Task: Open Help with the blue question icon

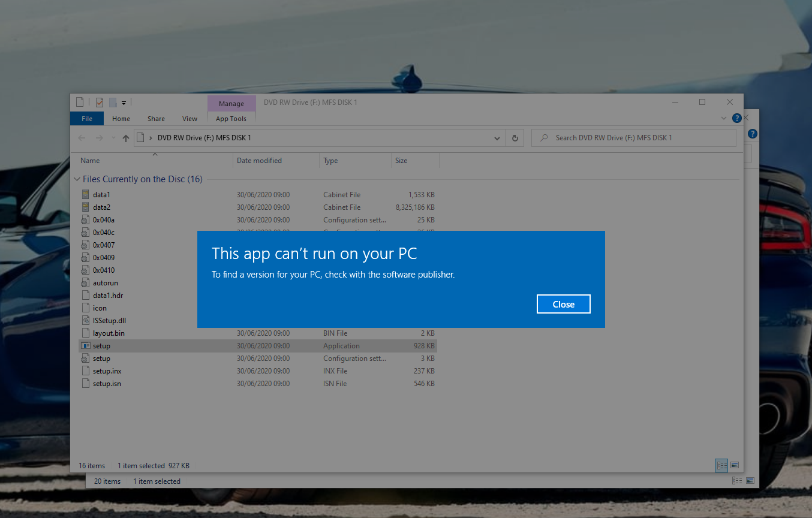Action: 737,119
